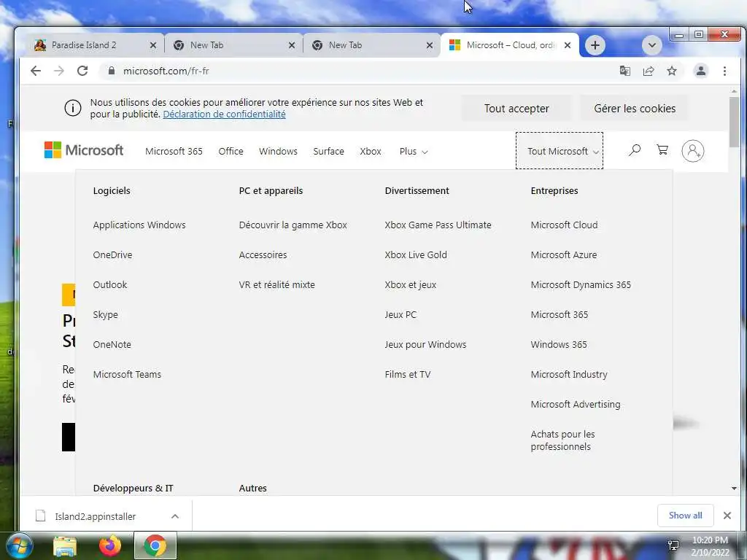This screenshot has width=747, height=560.
Task: Open Microsoft Azure link
Action: click(x=564, y=254)
